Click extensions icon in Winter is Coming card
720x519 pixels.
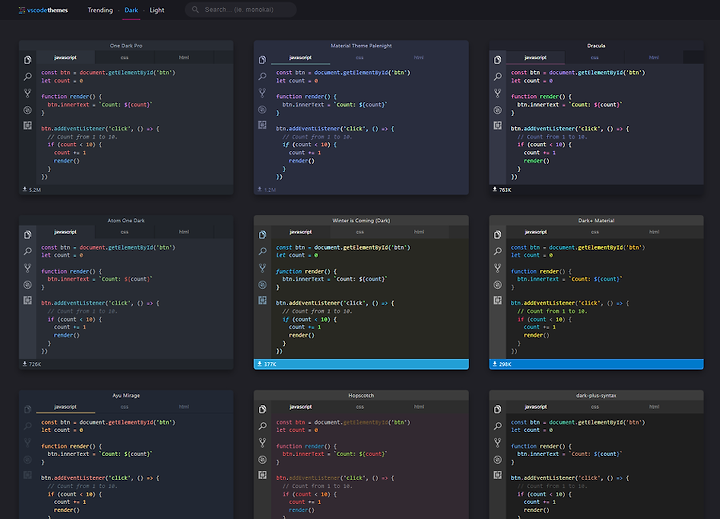pos(262,300)
